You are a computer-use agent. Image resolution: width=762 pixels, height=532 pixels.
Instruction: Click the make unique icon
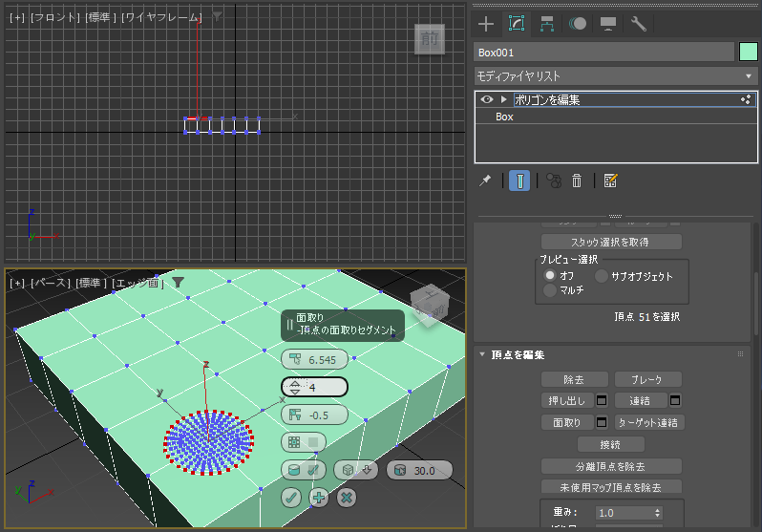pos(554,181)
